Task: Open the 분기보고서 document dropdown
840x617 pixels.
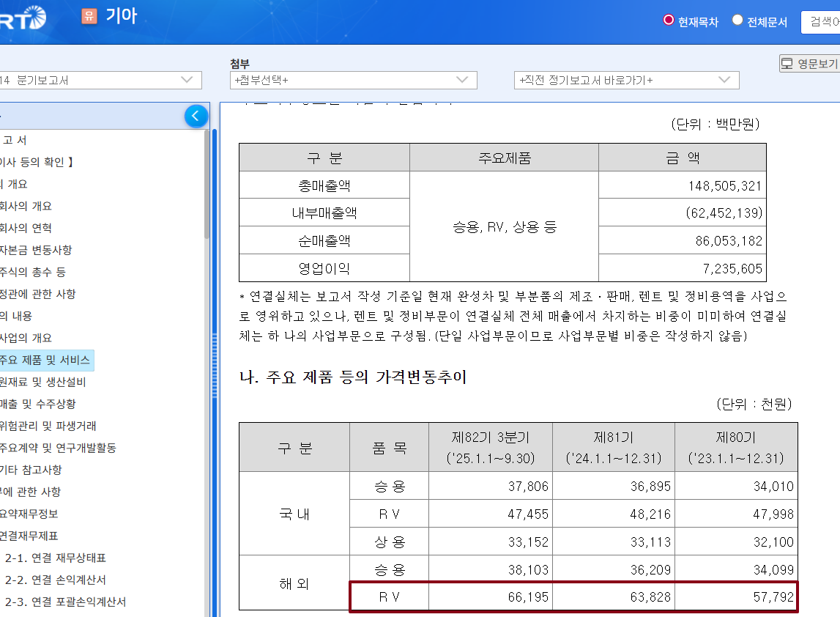Action: point(101,81)
